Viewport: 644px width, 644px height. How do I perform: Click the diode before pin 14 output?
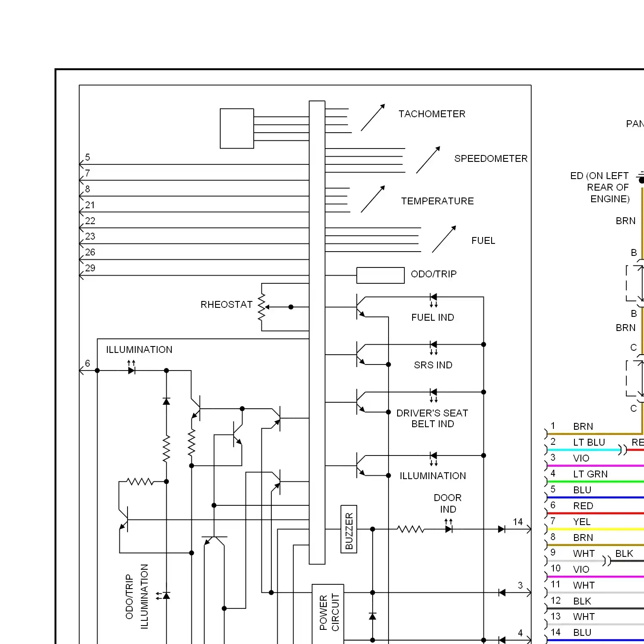[501, 529]
